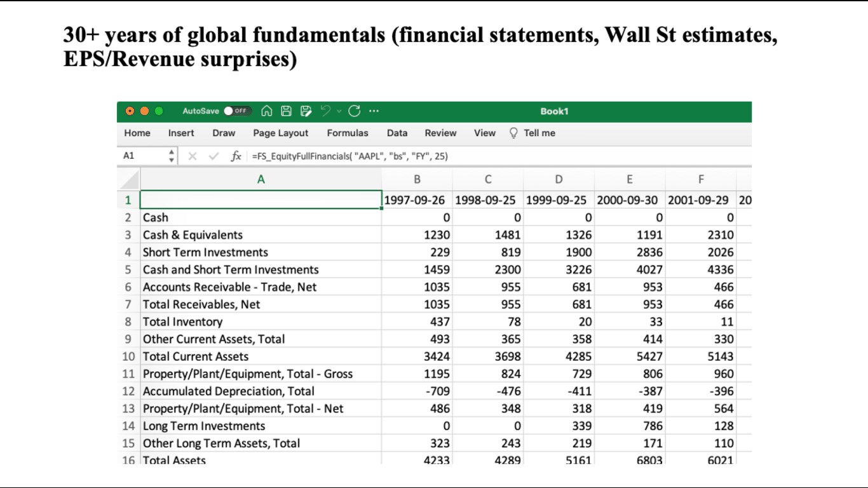Expand the Name Box stepper arrows
Image resolution: width=868 pixels, height=488 pixels.
(171, 156)
